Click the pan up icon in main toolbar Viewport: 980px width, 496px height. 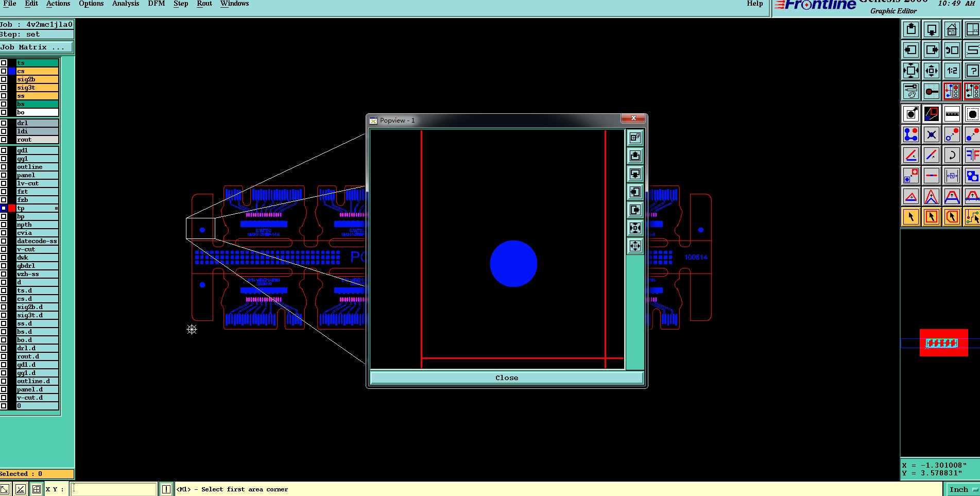click(911, 29)
